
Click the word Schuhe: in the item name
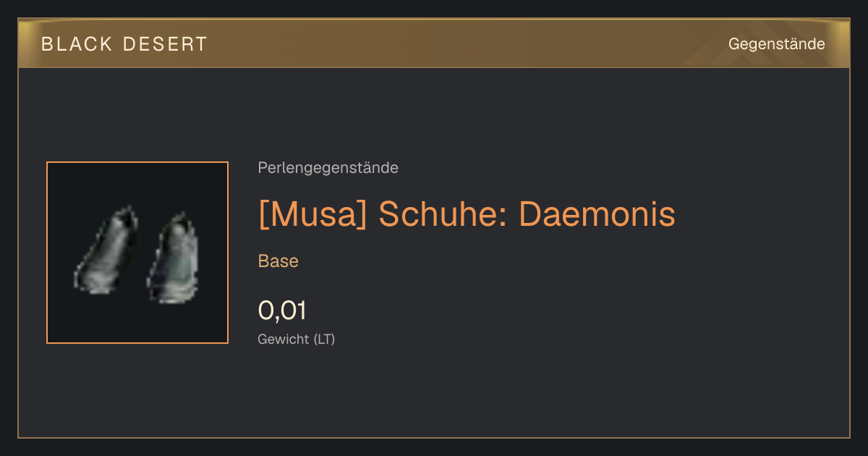[444, 214]
